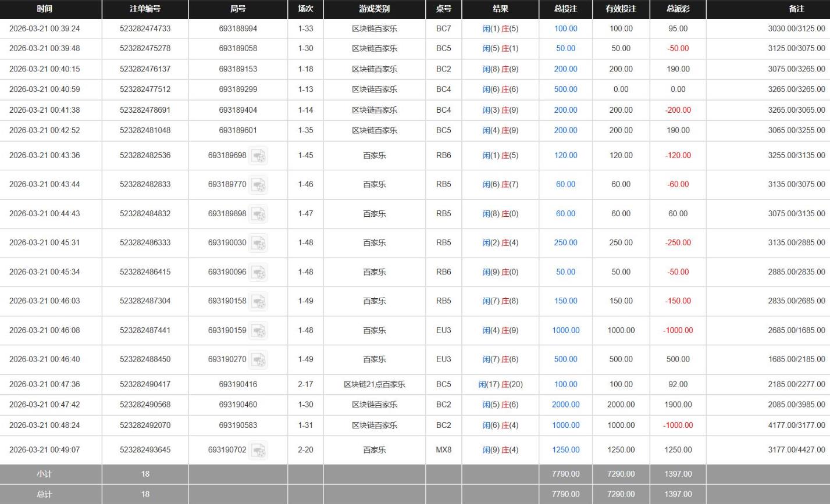The width and height of the screenshot is (830, 504).
Task: Open the replay icon beside round 693190159
Action: pos(258,330)
